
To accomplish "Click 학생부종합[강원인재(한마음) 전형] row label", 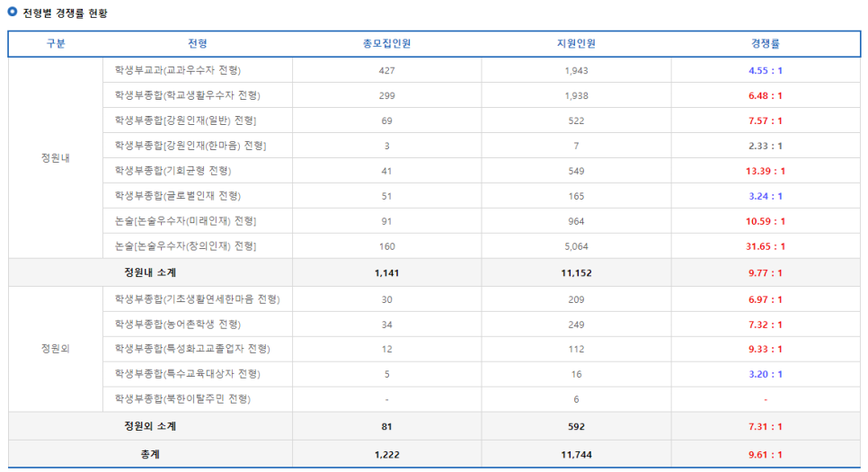I will pos(190,146).
